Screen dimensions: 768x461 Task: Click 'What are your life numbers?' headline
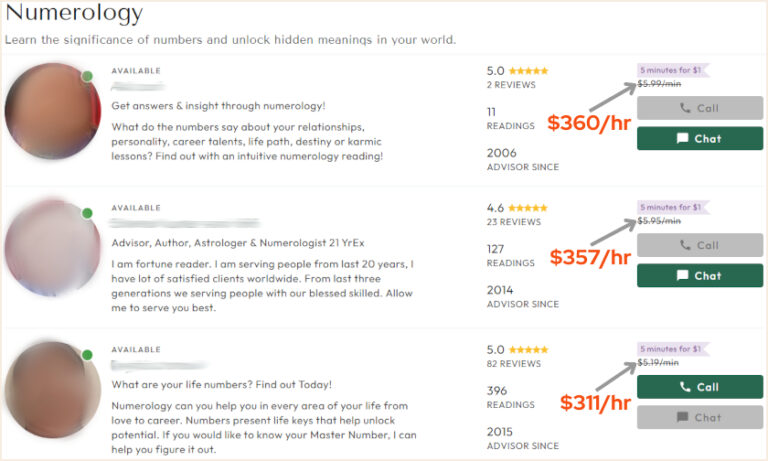pyautogui.click(x=221, y=384)
